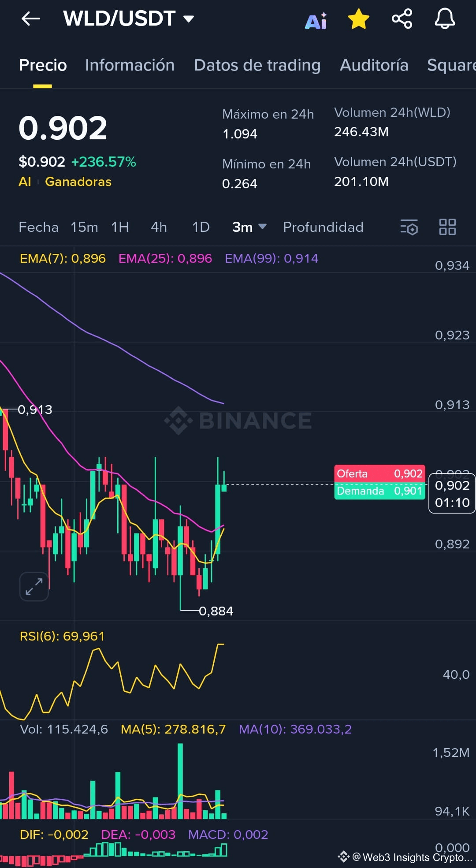Open the chart indicator settings icon
The width and height of the screenshot is (476, 868).
tap(409, 227)
